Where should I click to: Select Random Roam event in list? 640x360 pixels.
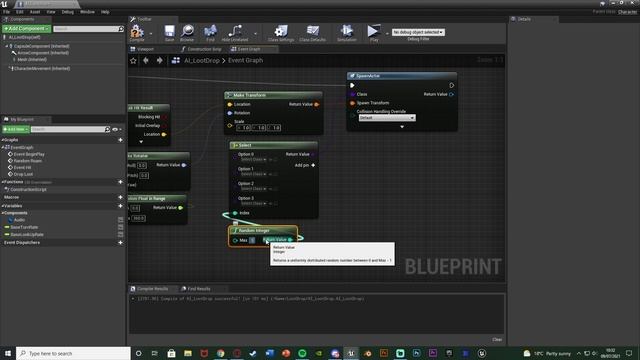[x=27, y=161]
